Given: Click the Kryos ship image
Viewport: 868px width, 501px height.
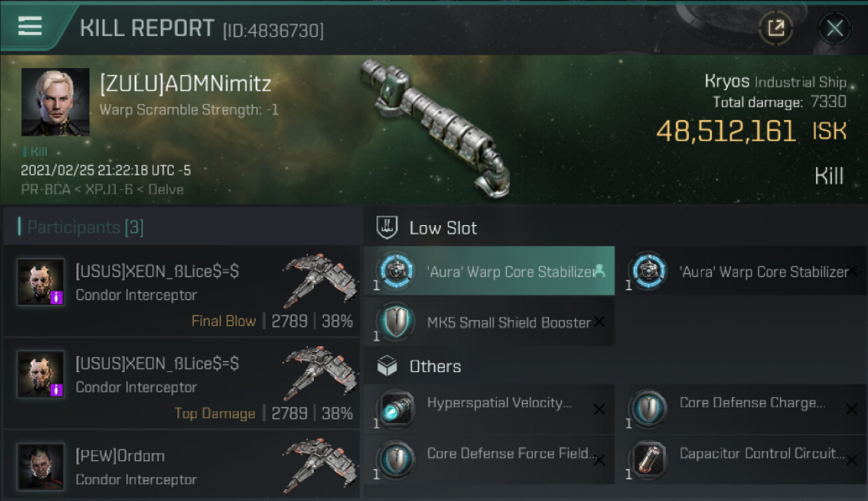Looking at the screenshot, I should click(x=434, y=124).
